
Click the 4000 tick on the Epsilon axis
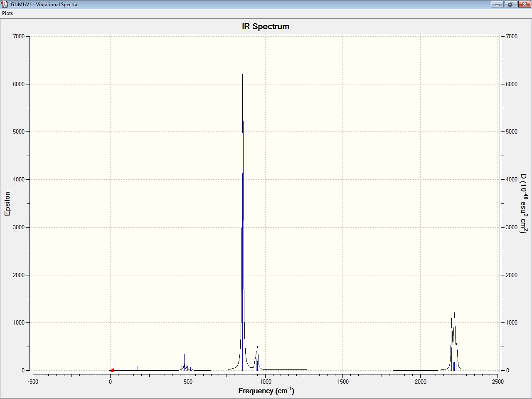(x=19, y=180)
